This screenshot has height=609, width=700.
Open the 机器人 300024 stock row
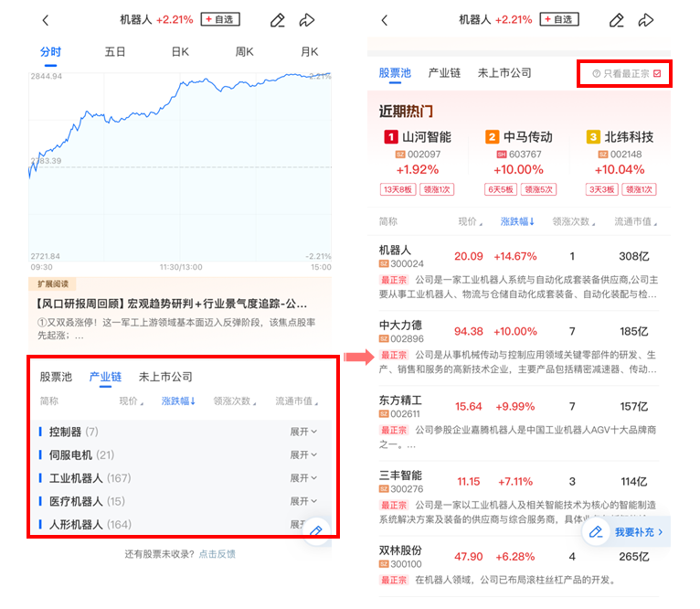click(519, 272)
